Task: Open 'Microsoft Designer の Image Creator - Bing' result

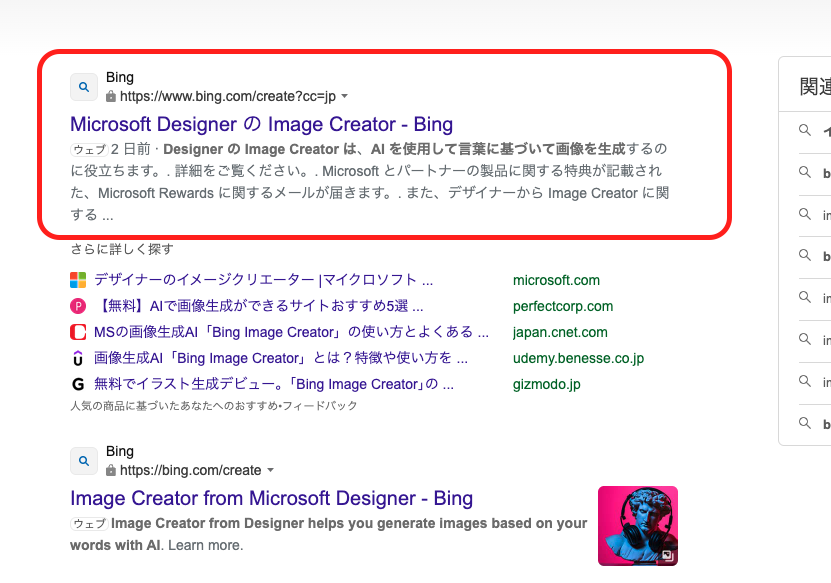Action: point(261,124)
